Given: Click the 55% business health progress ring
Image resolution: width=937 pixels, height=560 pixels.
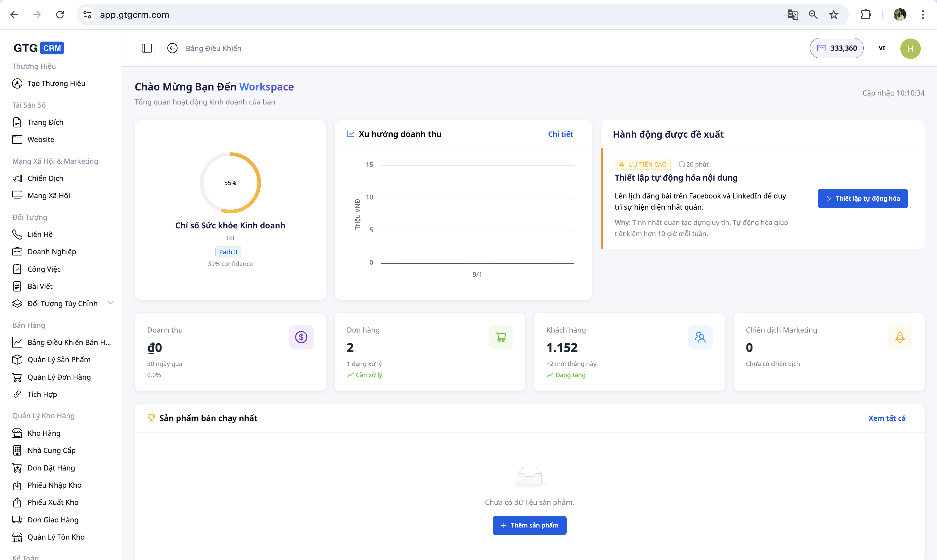Looking at the screenshot, I should coord(230,183).
